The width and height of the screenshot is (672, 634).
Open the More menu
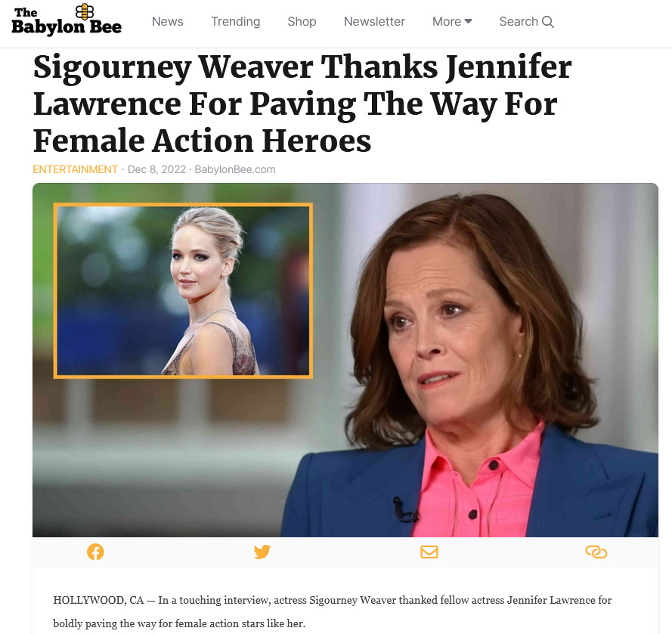click(452, 21)
